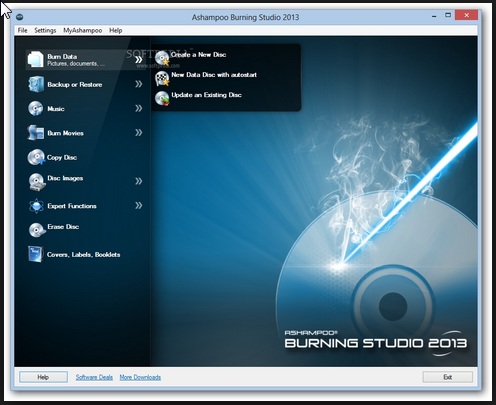Select the Copy Disc label

62,157
